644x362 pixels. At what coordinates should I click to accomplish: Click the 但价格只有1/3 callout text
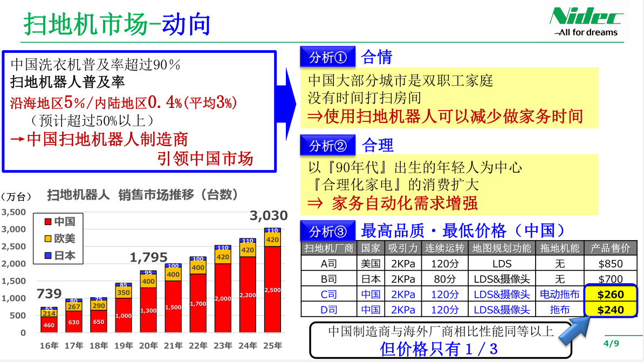click(x=439, y=349)
